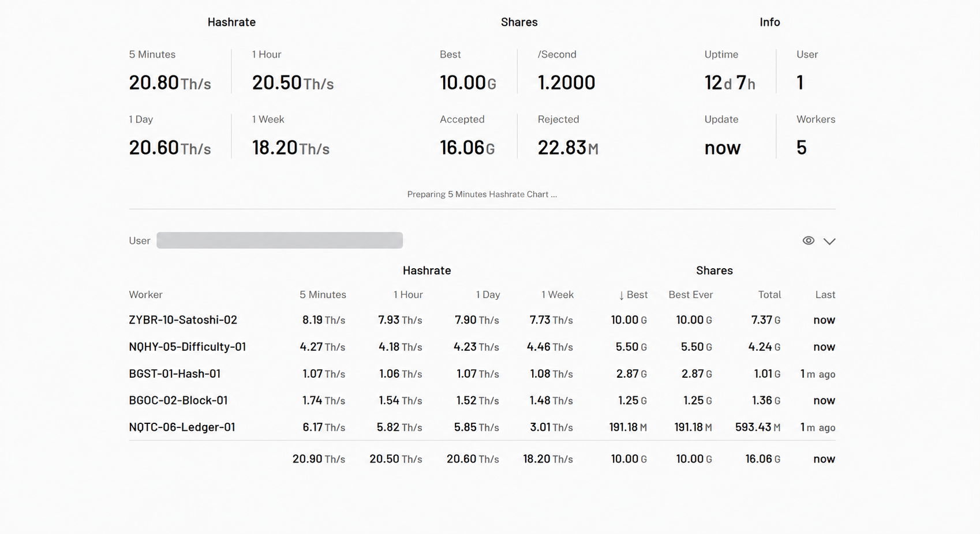
Task: Click the blurred user address field
Action: pos(279,240)
